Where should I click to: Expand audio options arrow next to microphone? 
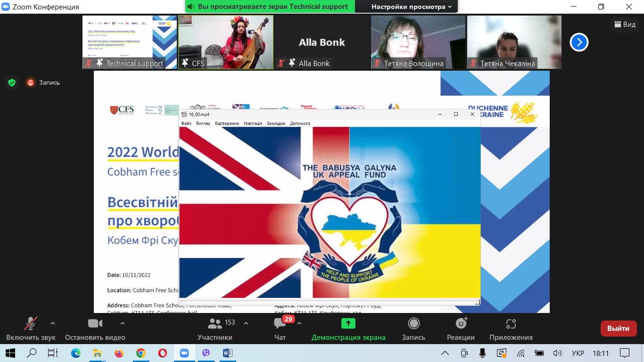(53, 323)
